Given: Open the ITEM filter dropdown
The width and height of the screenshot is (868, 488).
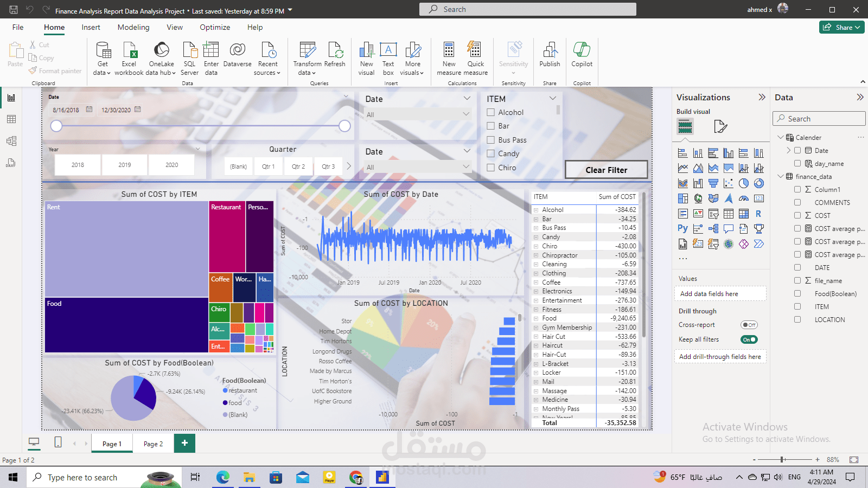Looking at the screenshot, I should pos(553,98).
